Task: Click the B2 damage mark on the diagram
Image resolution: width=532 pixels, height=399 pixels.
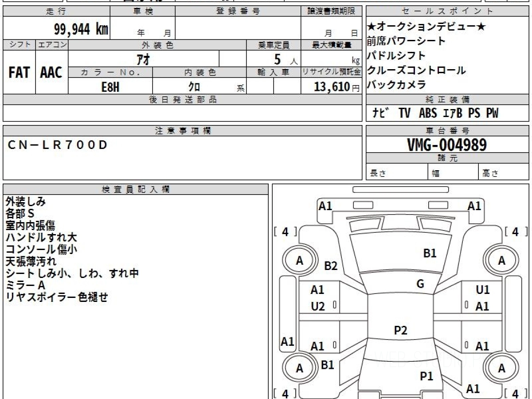Action: click(331, 266)
